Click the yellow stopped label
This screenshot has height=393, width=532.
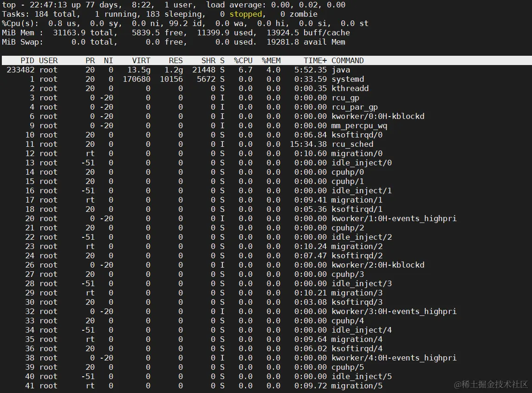coord(246,14)
